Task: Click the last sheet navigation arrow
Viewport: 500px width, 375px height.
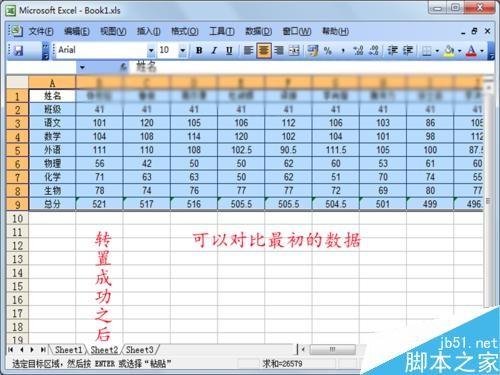Action: [x=43, y=350]
